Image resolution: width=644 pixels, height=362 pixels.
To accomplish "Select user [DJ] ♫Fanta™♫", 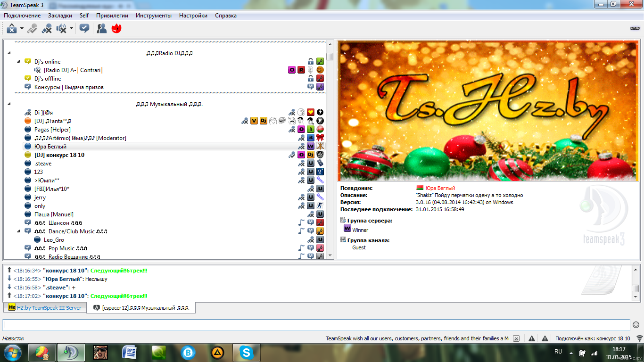I will pos(53,121).
